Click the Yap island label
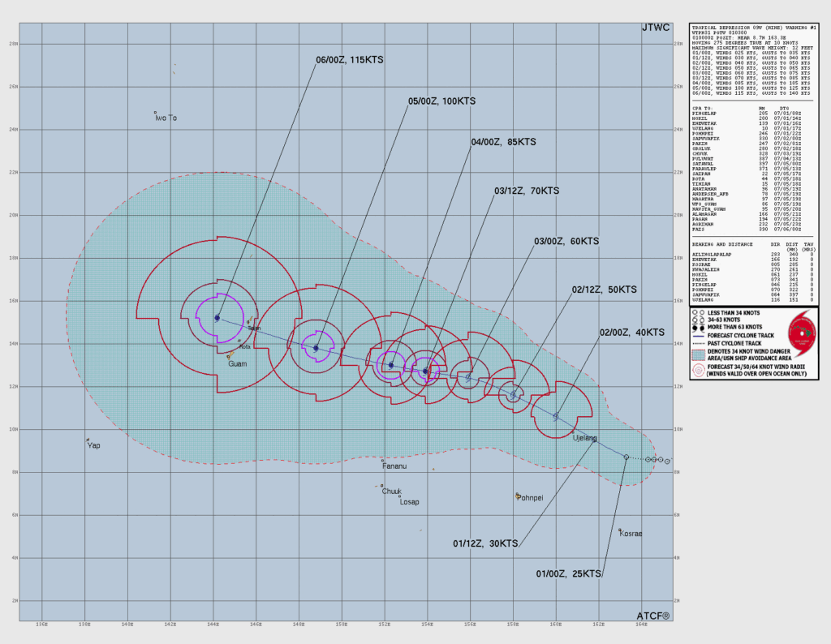The height and width of the screenshot is (644, 831). coord(94,445)
